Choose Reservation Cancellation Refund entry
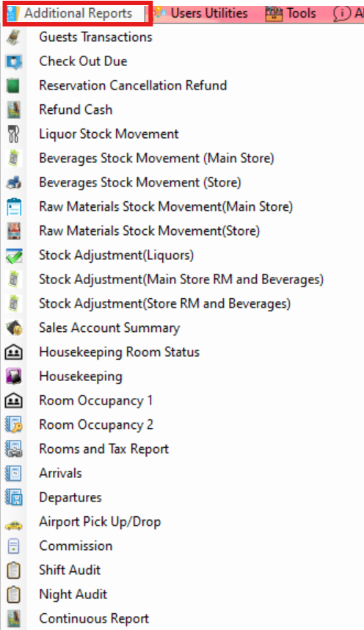 (133, 86)
